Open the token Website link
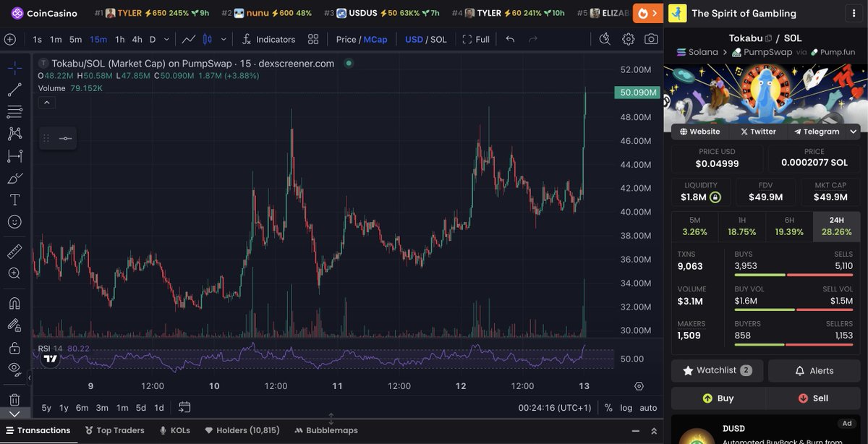Viewport: 868px width, 444px height. [699, 132]
